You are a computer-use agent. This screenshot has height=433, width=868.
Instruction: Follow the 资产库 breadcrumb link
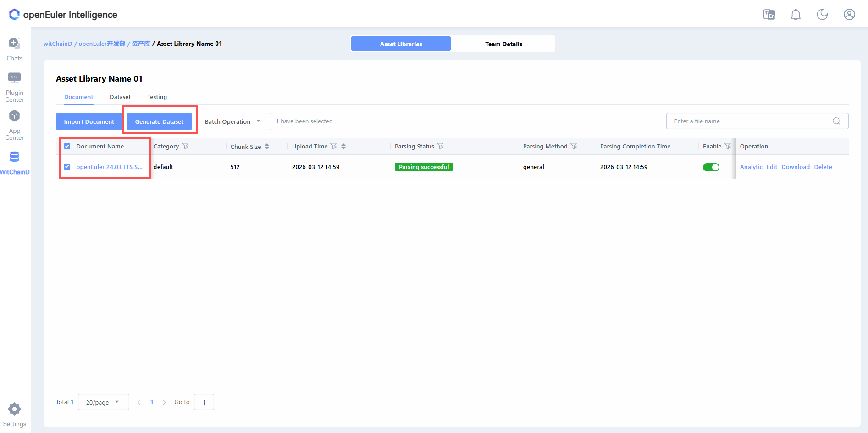pos(141,44)
